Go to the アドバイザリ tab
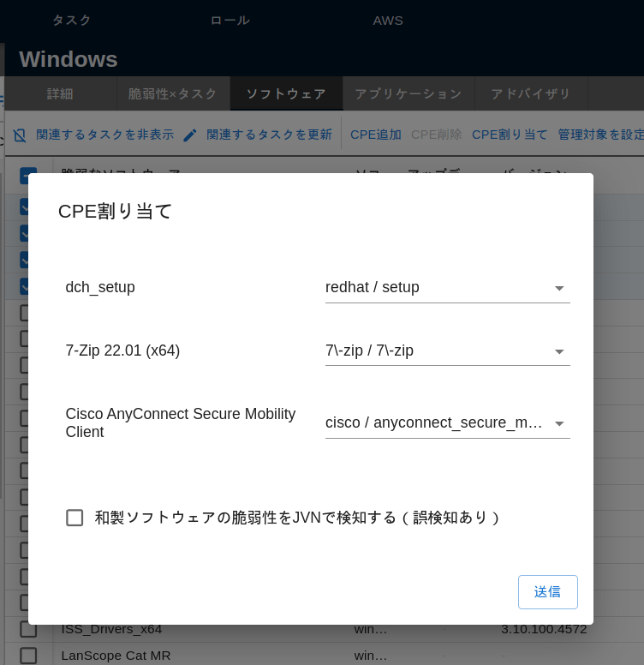Viewport: 644px width, 665px height. pos(530,94)
